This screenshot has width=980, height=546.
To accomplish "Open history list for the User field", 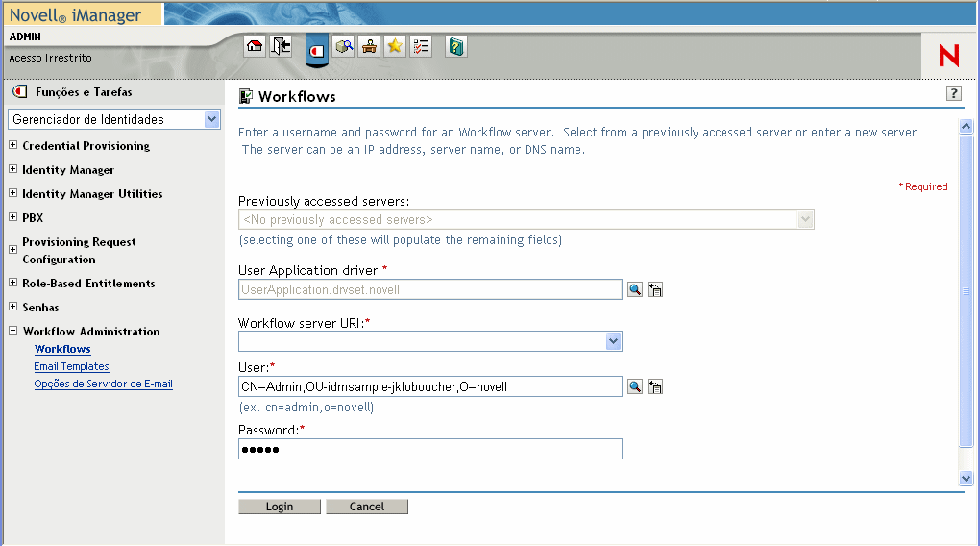I will click(x=655, y=386).
